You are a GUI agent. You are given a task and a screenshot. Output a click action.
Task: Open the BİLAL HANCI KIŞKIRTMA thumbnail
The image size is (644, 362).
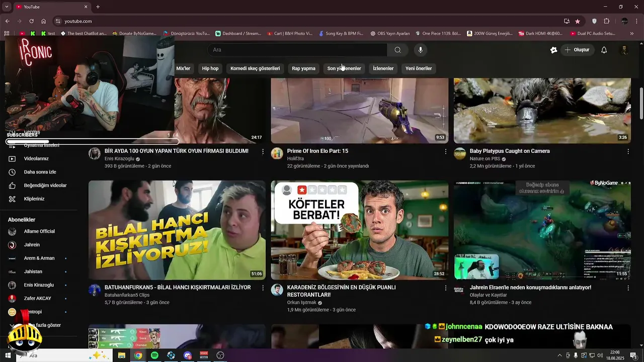(x=177, y=230)
